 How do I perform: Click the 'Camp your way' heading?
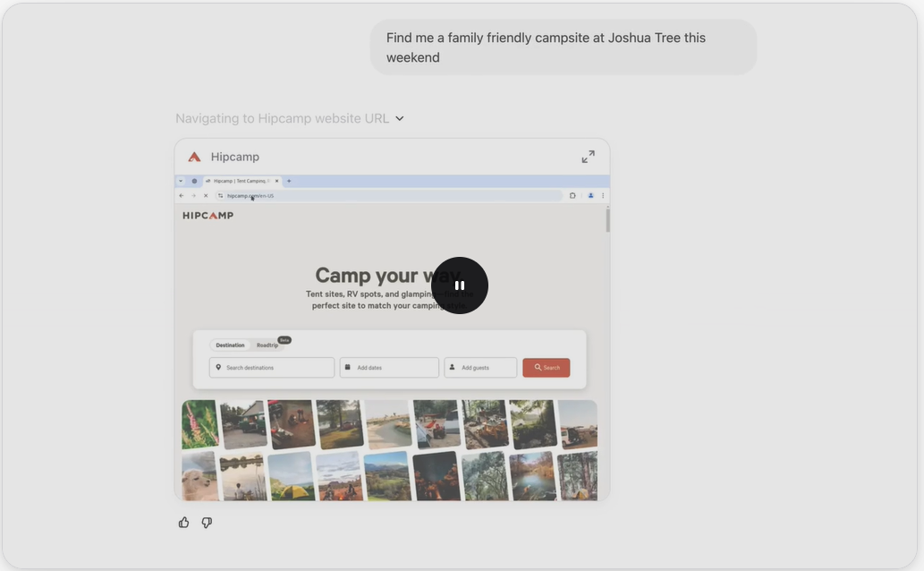click(x=388, y=276)
